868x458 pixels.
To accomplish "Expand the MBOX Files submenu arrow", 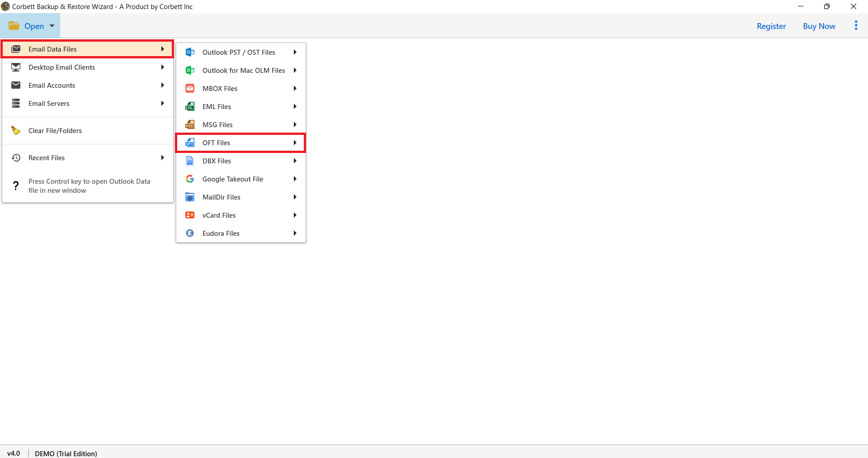I will (295, 88).
